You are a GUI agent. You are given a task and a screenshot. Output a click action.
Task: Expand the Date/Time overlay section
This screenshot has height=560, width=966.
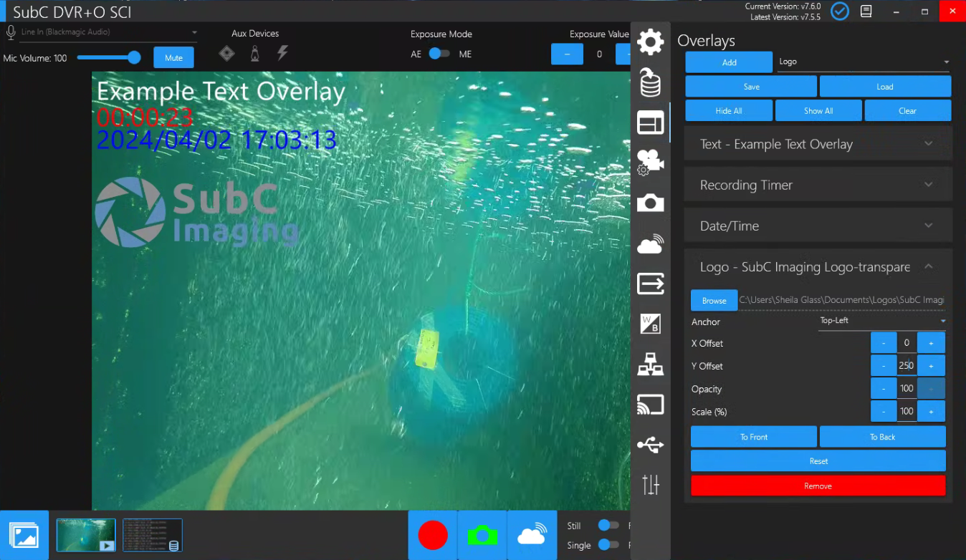point(818,226)
